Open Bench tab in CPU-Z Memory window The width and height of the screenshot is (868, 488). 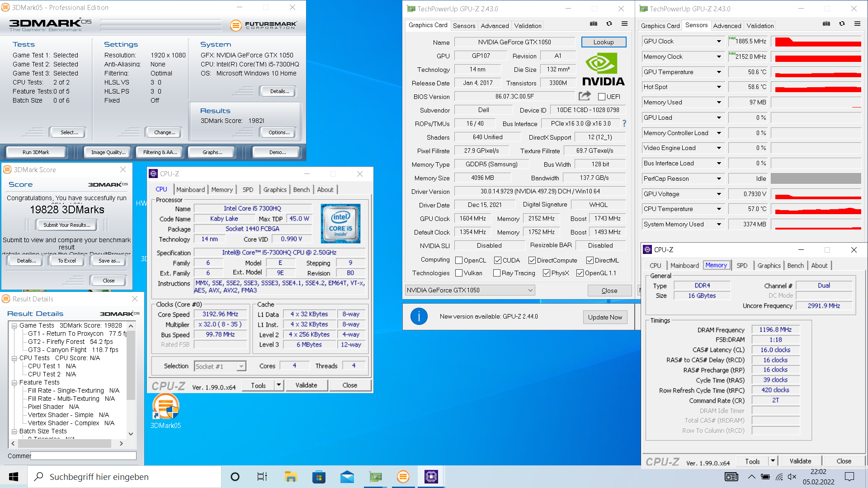point(795,265)
